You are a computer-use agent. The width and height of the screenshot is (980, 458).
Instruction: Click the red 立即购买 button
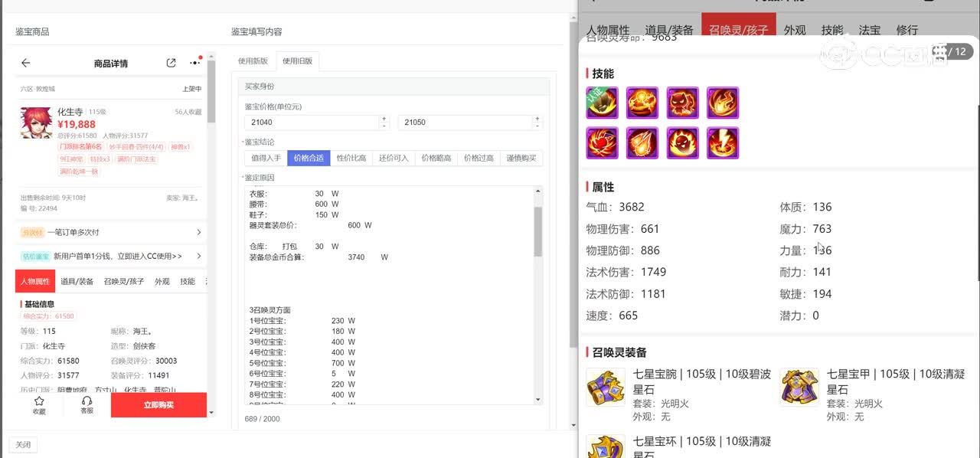point(158,405)
